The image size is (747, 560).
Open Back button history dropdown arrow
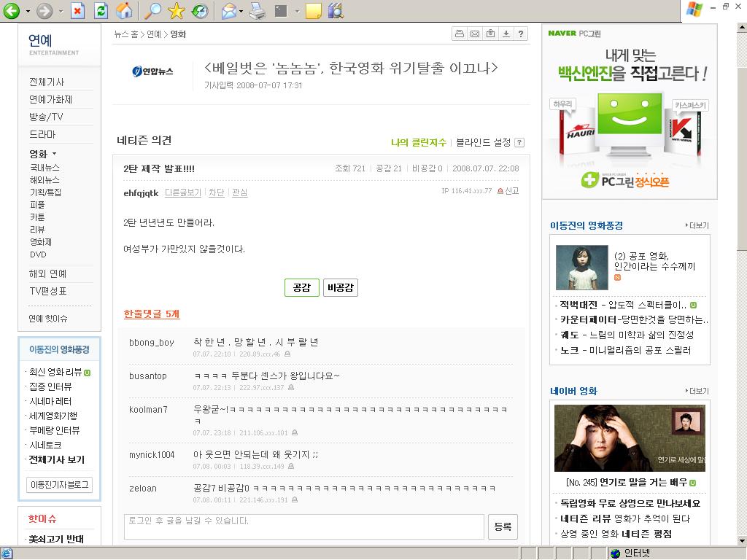click(x=28, y=11)
